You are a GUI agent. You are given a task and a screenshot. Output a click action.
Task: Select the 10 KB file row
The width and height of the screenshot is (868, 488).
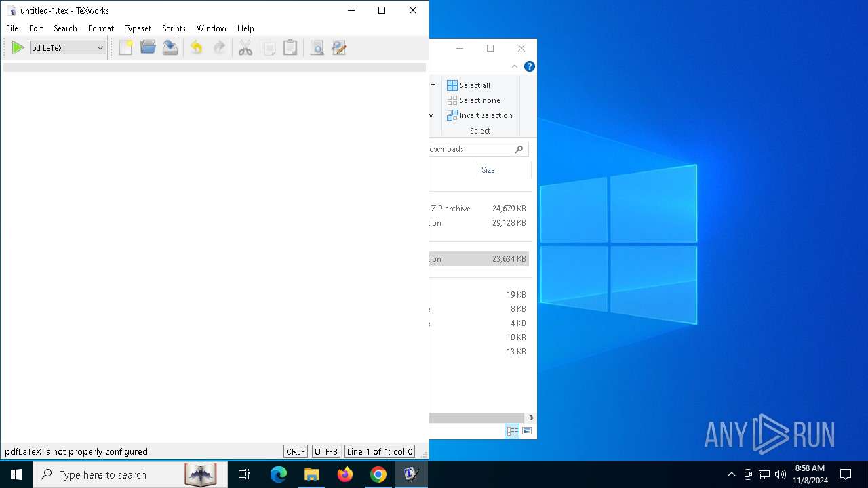point(479,338)
